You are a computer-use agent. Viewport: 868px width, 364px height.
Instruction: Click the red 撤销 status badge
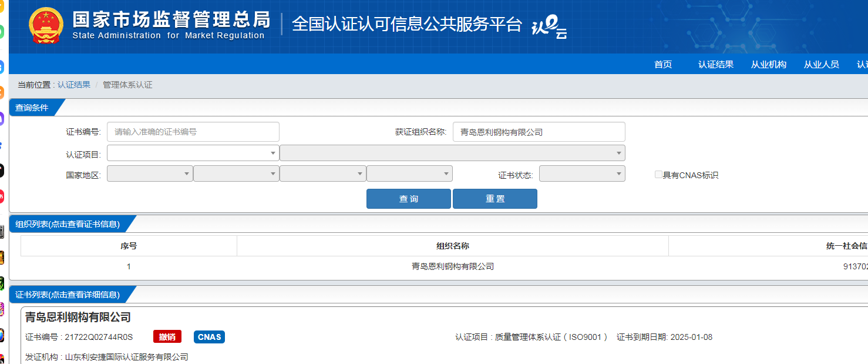click(167, 337)
